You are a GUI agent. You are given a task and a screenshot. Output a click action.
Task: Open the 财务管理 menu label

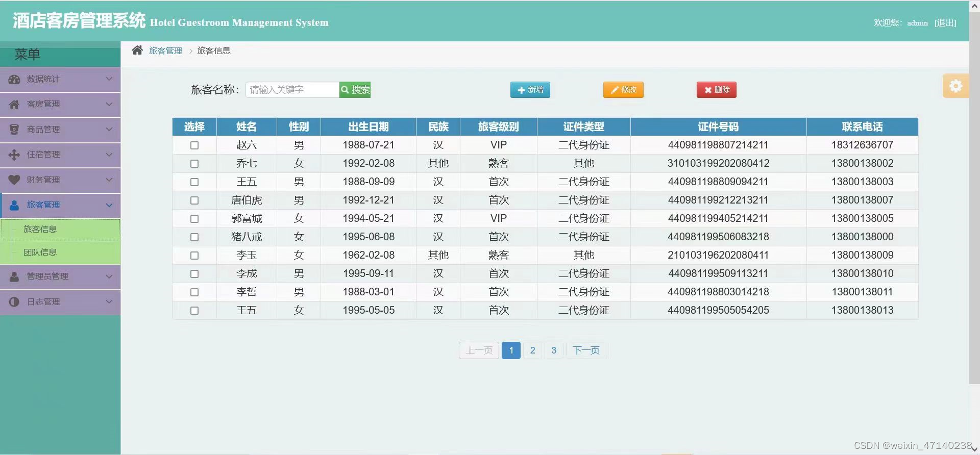point(43,180)
